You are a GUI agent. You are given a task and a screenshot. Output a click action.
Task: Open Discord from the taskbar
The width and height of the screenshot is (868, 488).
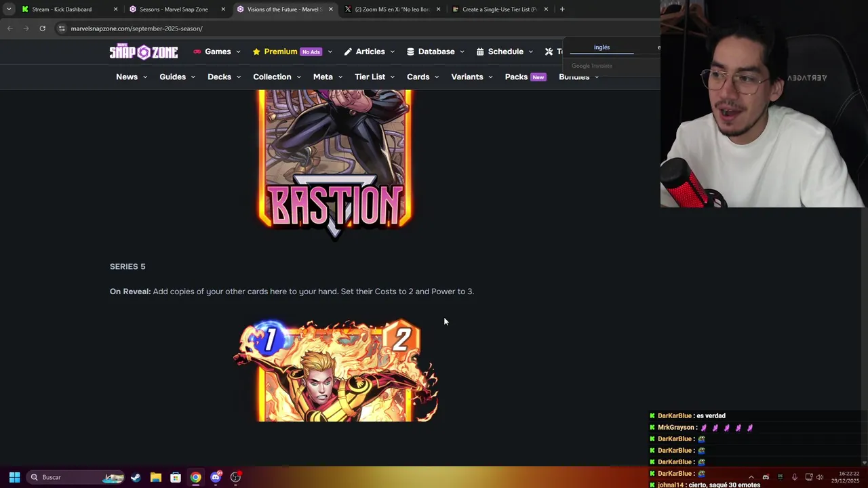coord(216,477)
